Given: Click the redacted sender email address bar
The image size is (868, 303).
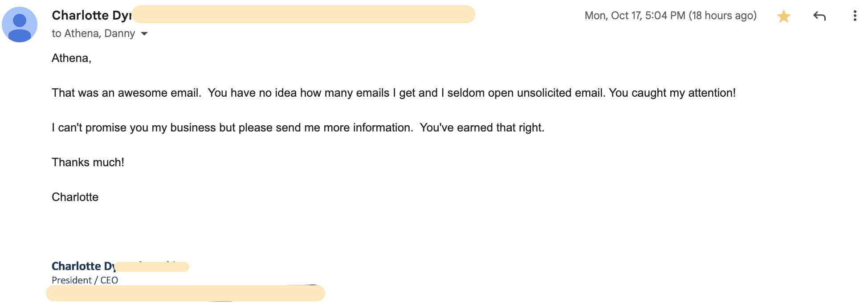Looking at the screenshot, I should [x=303, y=14].
